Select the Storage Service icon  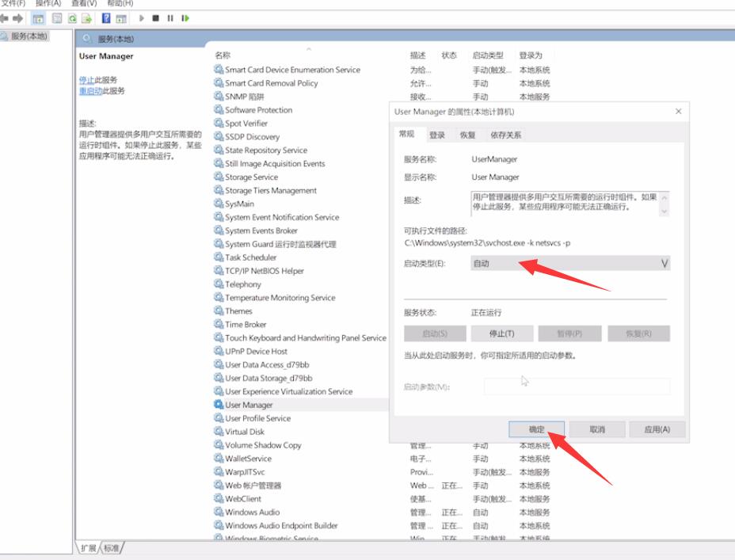click(x=219, y=177)
